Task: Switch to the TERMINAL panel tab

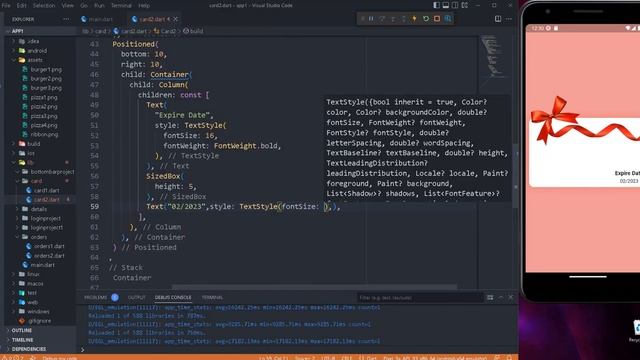Action: (212, 298)
